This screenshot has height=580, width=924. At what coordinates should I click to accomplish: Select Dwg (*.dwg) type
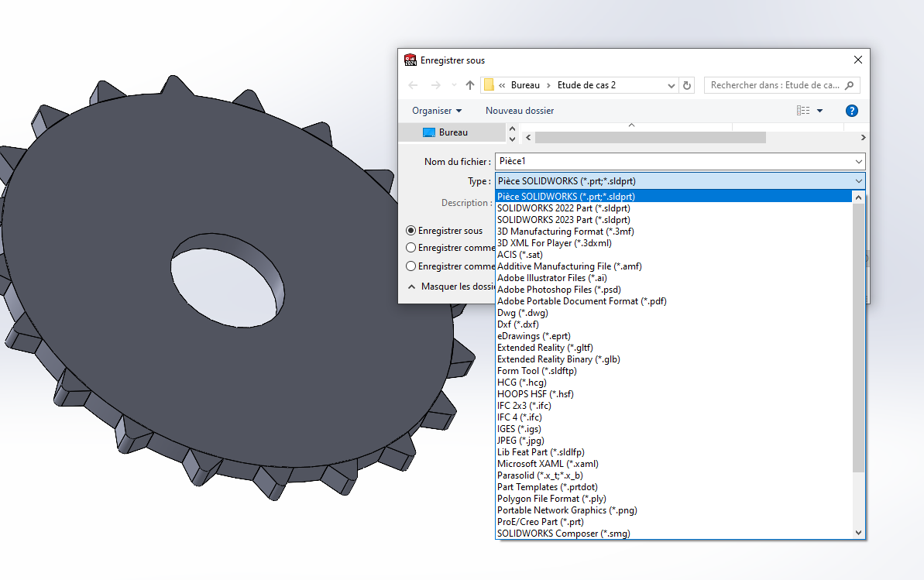(x=674, y=312)
